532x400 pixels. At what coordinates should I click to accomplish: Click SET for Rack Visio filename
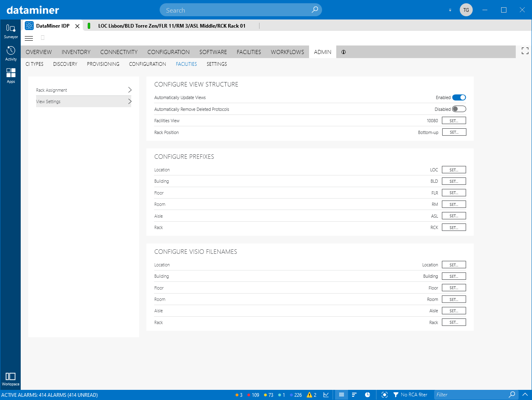point(454,322)
